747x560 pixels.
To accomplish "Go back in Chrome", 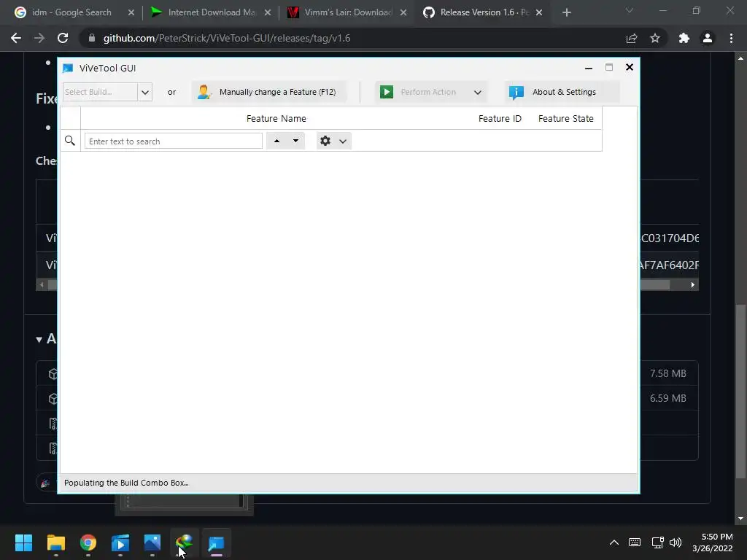I will (16, 38).
